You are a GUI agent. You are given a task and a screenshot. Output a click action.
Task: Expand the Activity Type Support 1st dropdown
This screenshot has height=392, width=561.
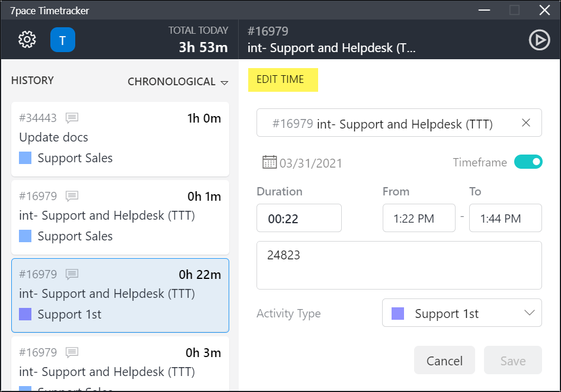click(x=462, y=313)
